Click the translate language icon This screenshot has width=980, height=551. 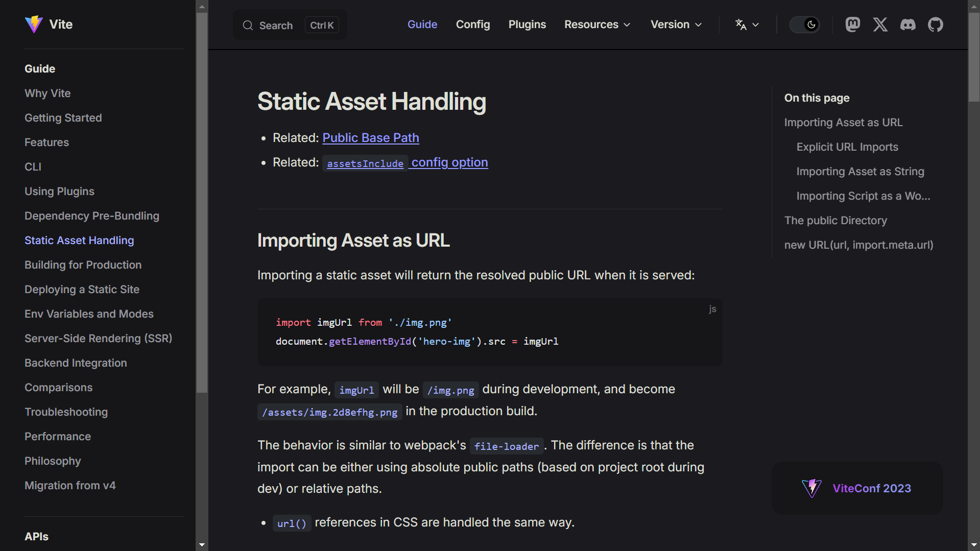click(x=740, y=25)
